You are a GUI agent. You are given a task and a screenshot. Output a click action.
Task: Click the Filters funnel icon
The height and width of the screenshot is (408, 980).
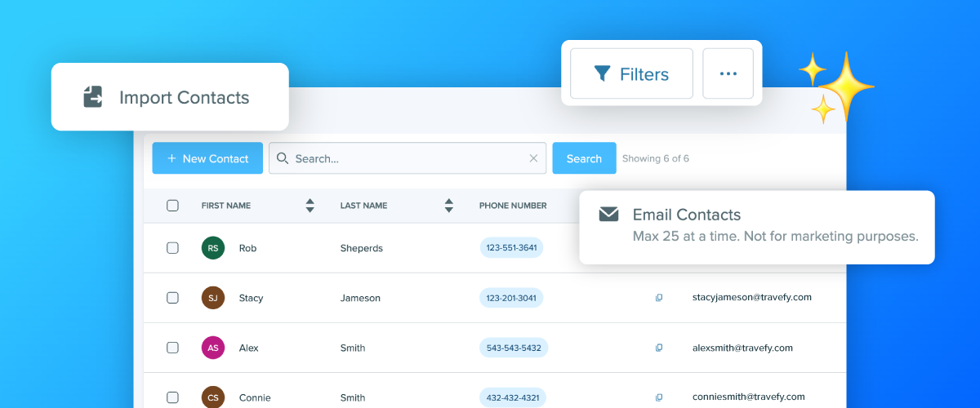pyautogui.click(x=602, y=74)
